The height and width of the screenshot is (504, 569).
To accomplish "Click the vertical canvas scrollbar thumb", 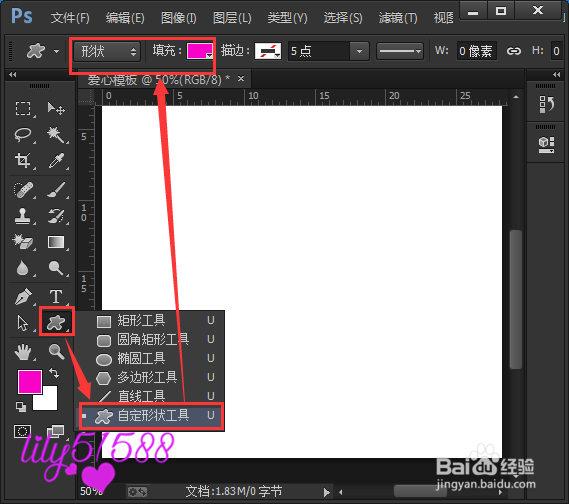I will (x=516, y=299).
